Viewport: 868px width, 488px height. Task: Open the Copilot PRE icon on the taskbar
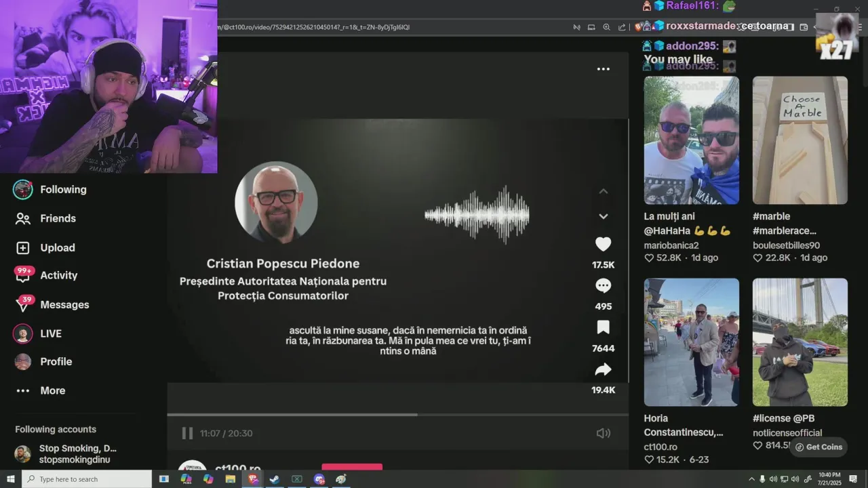pyautogui.click(x=186, y=479)
